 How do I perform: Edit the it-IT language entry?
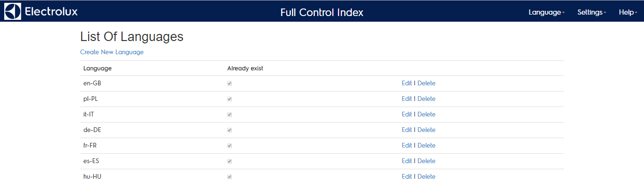point(407,115)
